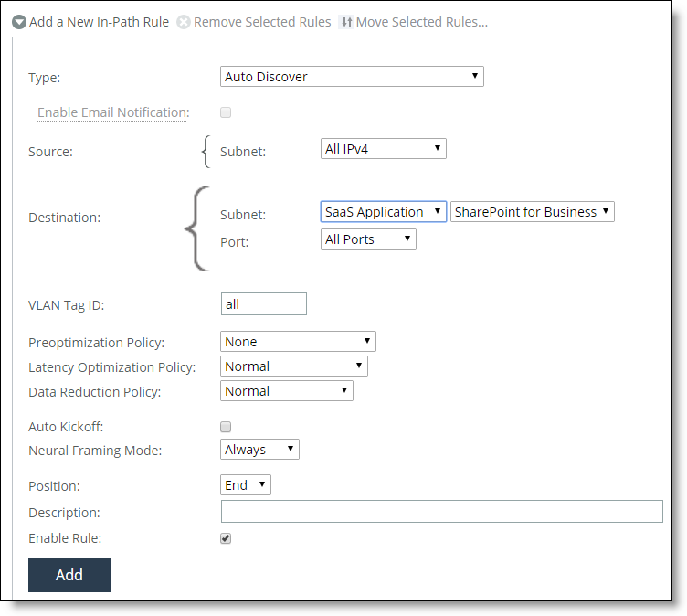
Task: Open the SharePoint for Business dropdown
Action: coord(532,212)
